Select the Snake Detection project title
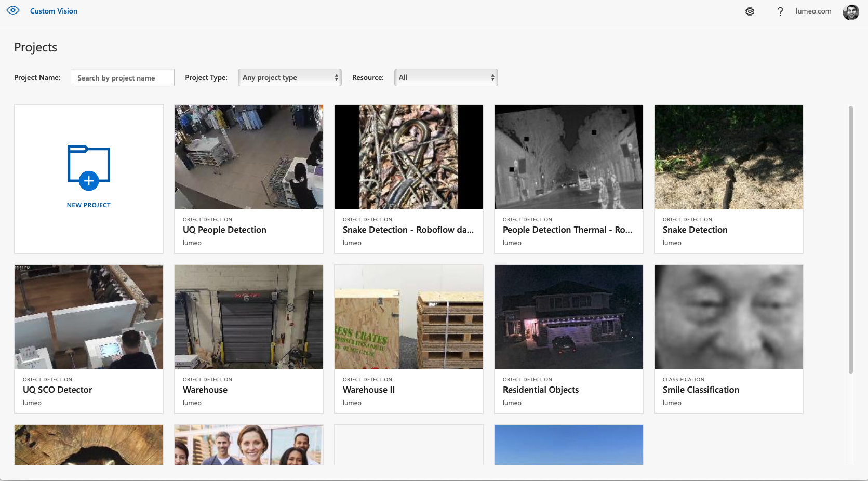Image resolution: width=868 pixels, height=481 pixels. click(695, 230)
